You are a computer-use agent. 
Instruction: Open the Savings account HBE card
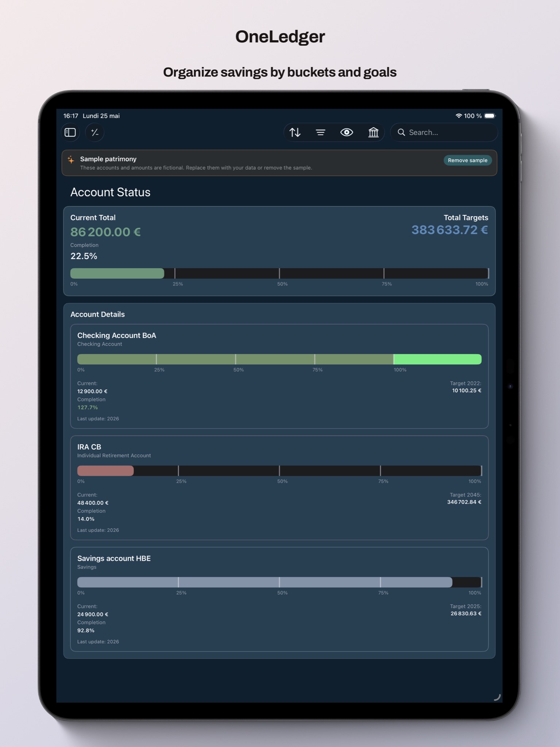(x=279, y=599)
